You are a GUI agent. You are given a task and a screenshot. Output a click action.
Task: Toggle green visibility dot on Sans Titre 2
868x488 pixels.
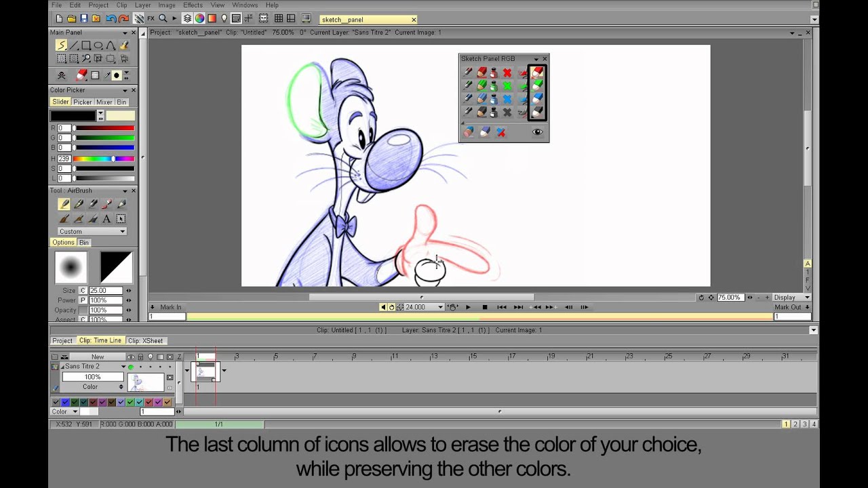coord(131,367)
